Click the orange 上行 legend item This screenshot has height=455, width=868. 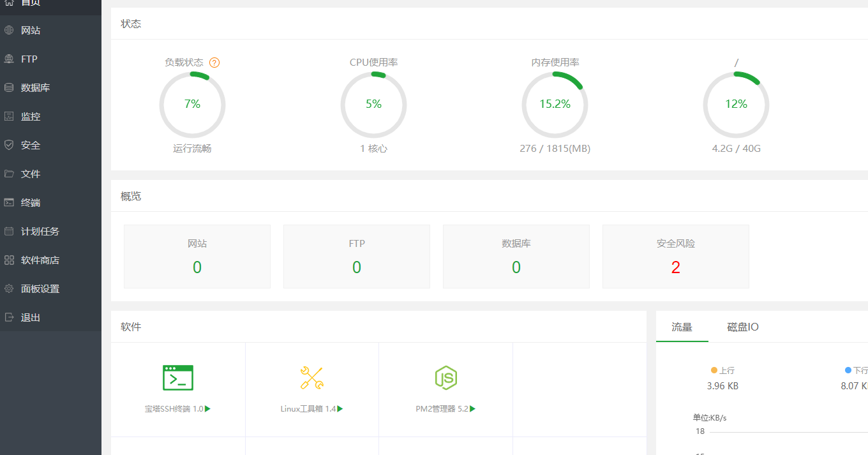point(722,370)
